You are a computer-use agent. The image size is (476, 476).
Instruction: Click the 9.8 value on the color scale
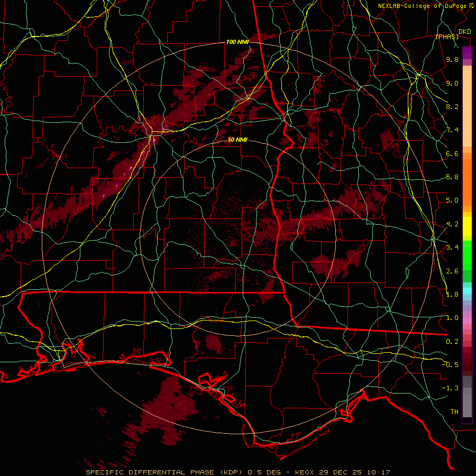pyautogui.click(x=452, y=59)
